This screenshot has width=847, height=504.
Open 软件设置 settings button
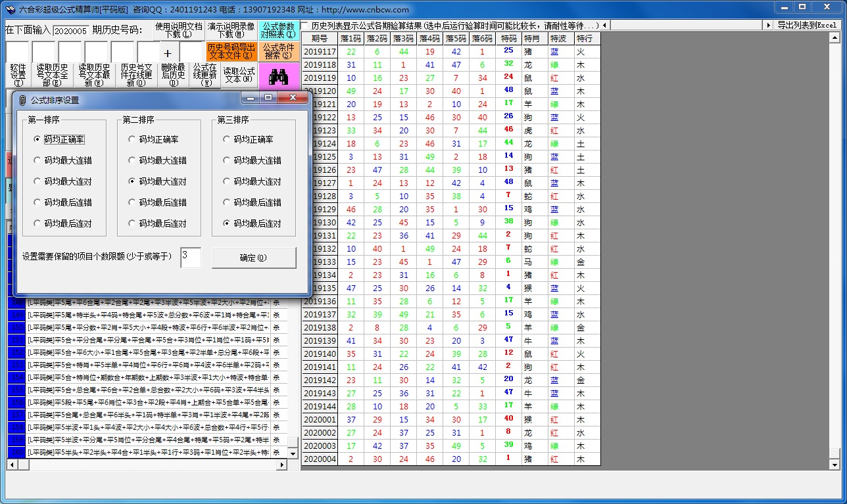pyautogui.click(x=18, y=75)
